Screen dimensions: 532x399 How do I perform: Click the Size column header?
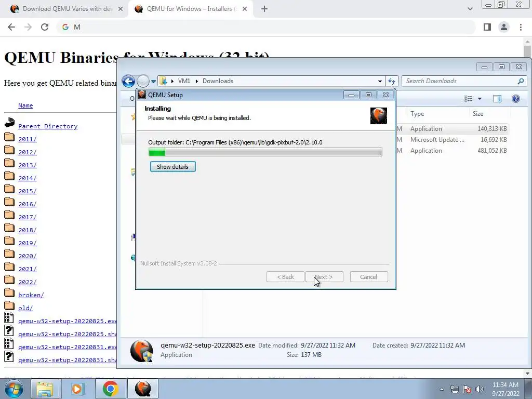(478, 114)
